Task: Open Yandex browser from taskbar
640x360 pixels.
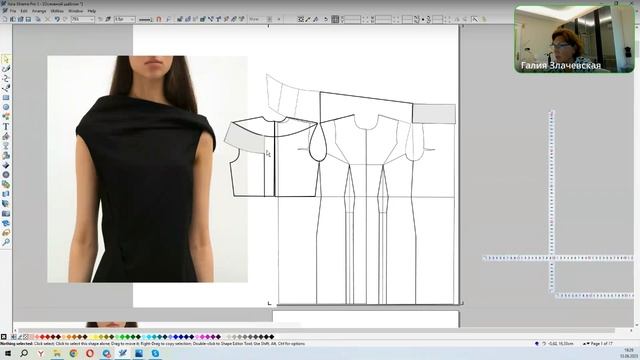Action: tap(41, 353)
